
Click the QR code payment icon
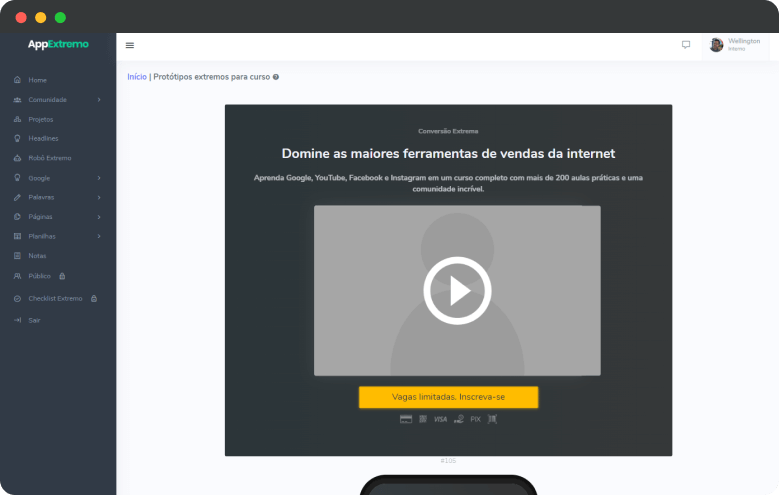423,419
